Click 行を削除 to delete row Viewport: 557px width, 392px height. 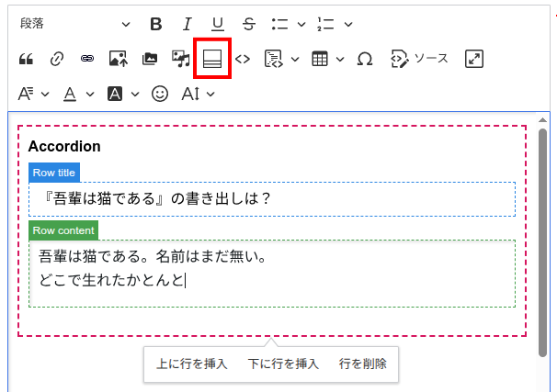coord(363,364)
